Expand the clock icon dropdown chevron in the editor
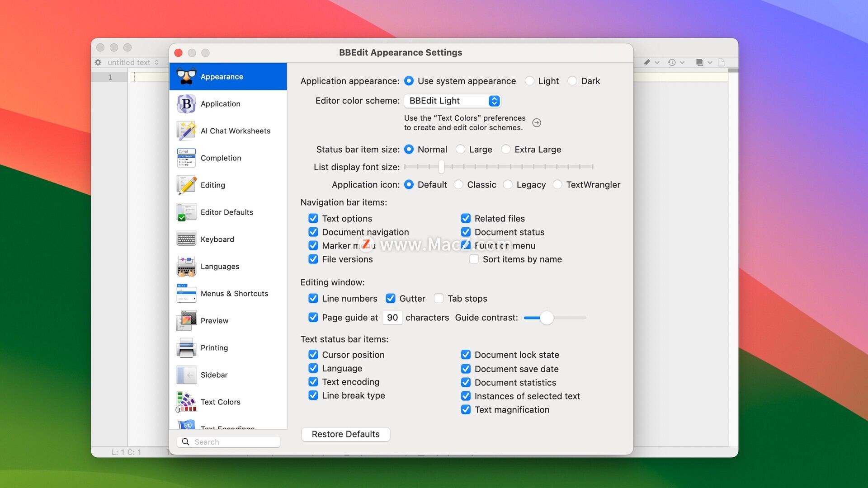Image resolution: width=868 pixels, height=488 pixels. tap(682, 63)
